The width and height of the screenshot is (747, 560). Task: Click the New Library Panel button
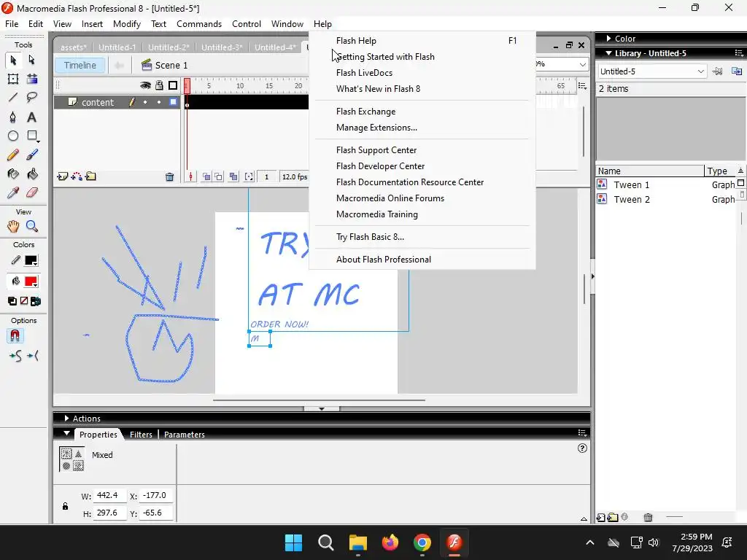tap(737, 71)
